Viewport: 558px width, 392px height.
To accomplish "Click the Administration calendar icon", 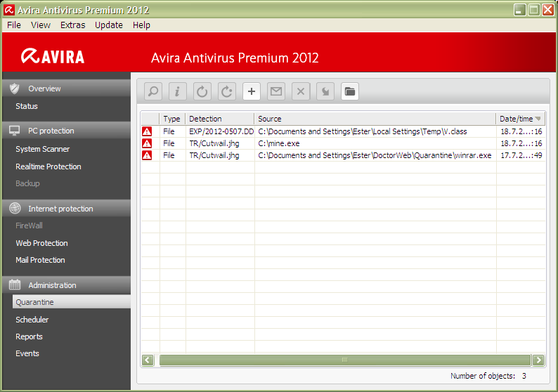I will 15,285.
